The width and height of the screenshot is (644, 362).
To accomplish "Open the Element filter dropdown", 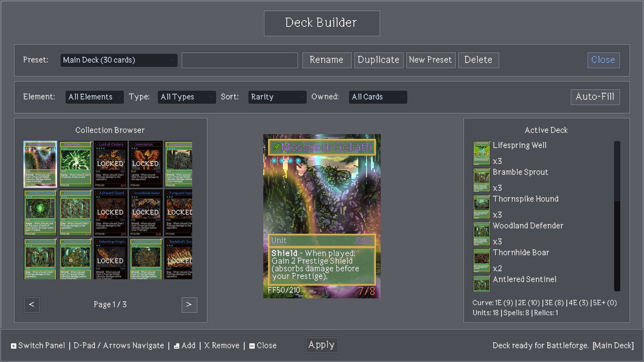I will point(95,97).
